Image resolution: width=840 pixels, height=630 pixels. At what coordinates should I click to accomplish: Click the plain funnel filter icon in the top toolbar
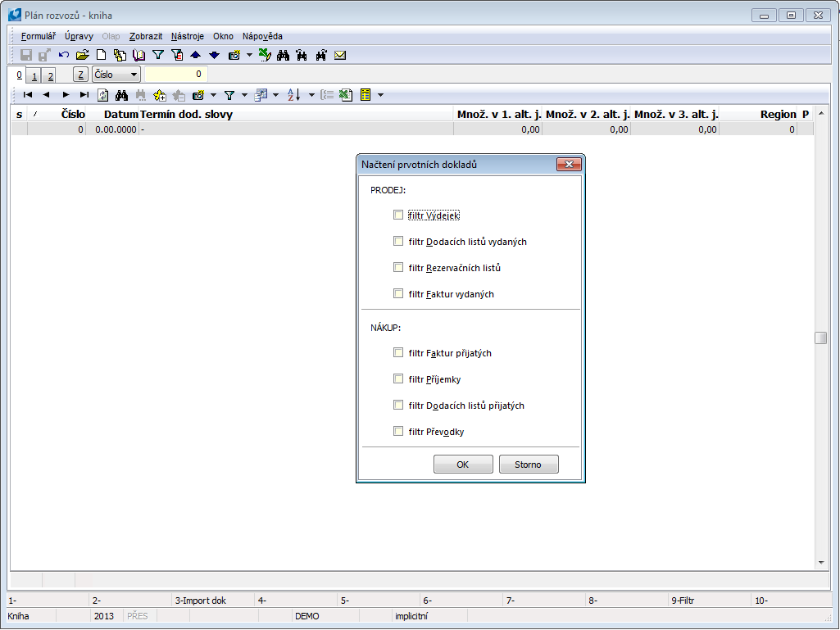158,55
